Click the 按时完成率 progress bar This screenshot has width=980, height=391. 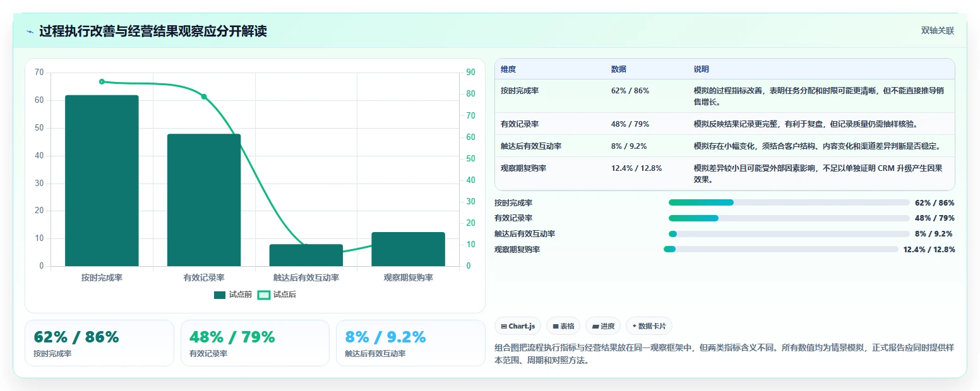(789, 202)
